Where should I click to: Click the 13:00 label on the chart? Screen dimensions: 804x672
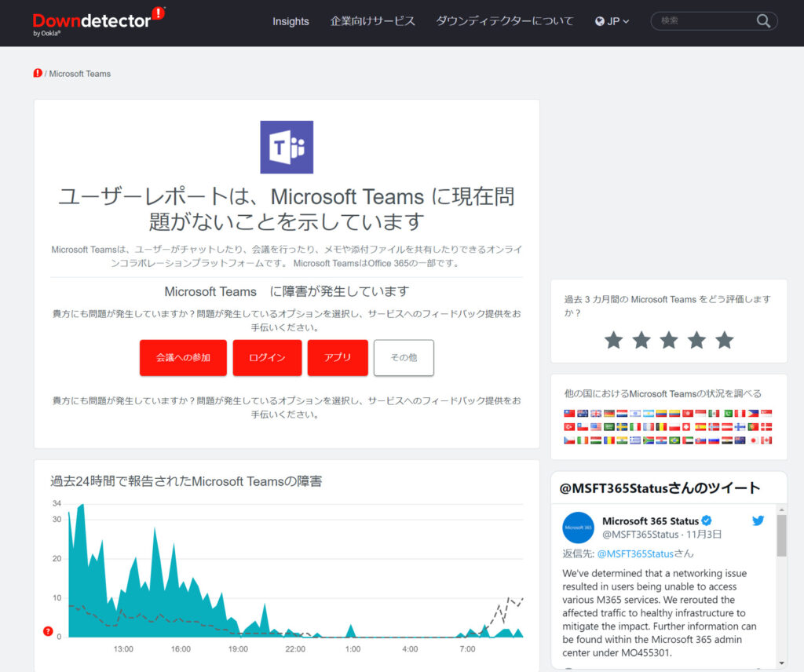[x=123, y=649]
